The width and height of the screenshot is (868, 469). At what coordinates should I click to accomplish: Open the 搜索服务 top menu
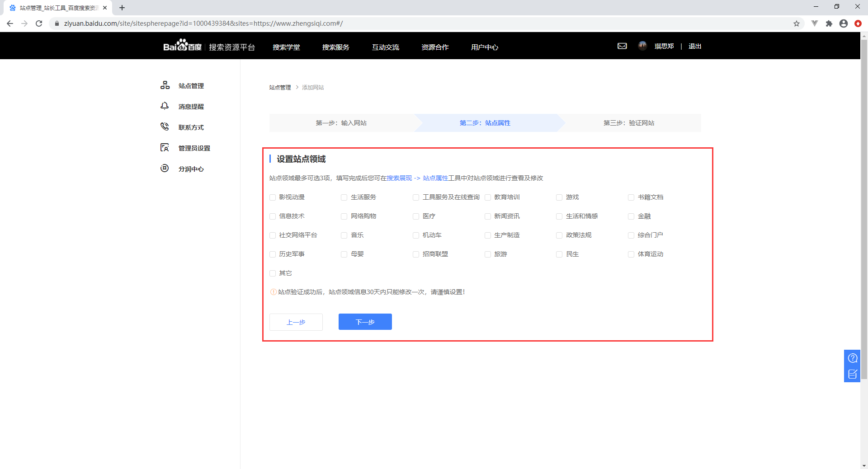(336, 47)
